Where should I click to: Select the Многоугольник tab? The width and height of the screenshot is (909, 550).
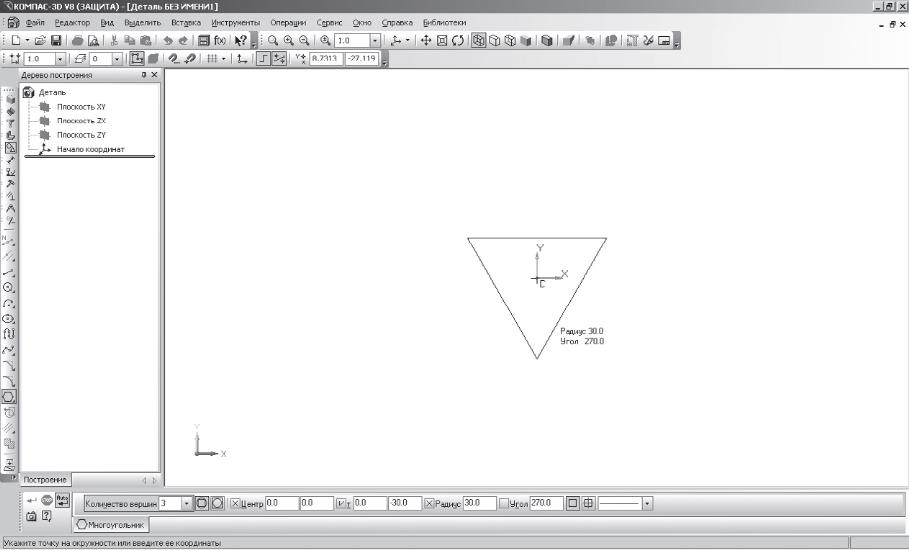click(x=111, y=524)
